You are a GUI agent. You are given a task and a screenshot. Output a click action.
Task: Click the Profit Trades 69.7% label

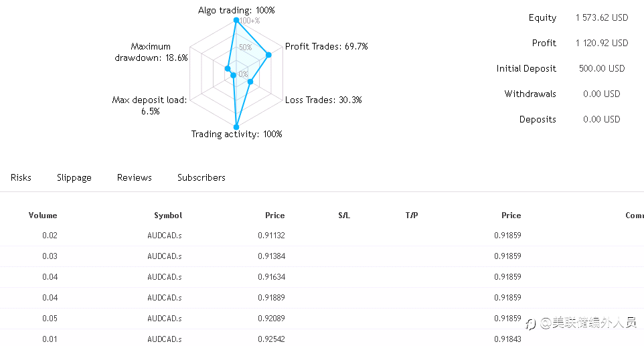(327, 47)
